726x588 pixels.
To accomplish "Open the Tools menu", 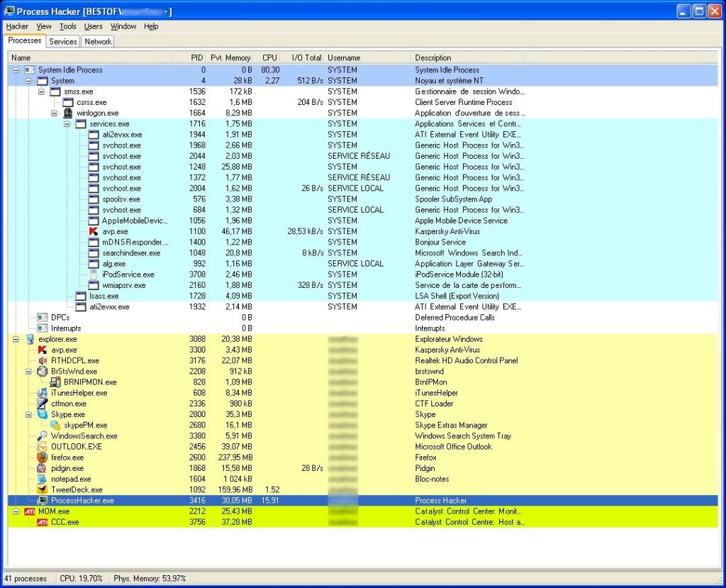I will click(67, 26).
